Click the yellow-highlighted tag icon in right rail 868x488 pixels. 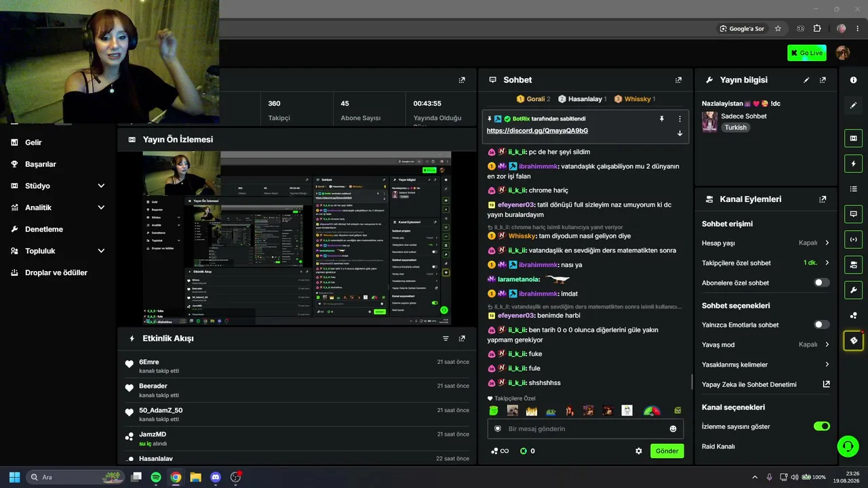coord(853,340)
